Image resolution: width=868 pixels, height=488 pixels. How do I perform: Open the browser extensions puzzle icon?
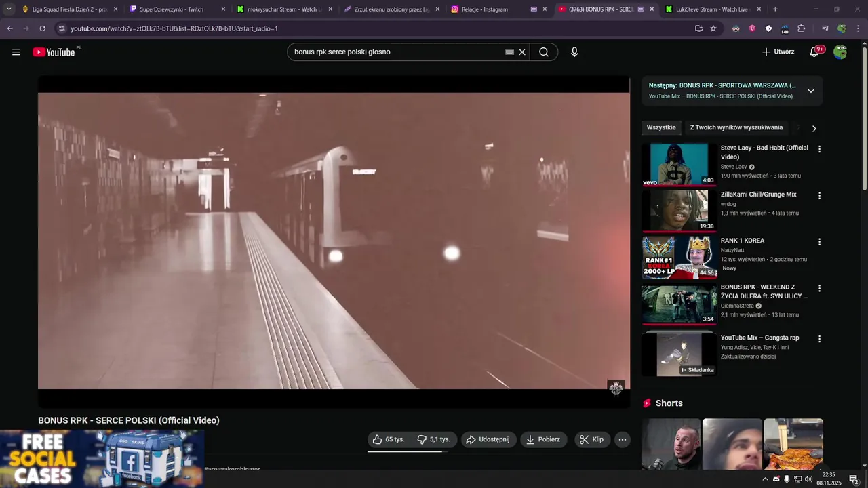pyautogui.click(x=801, y=28)
